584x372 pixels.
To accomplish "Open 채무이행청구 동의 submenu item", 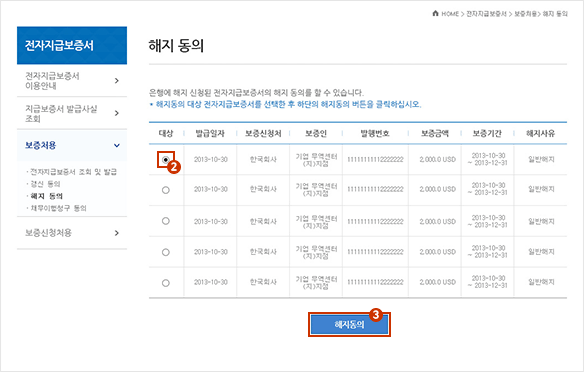I will click(x=58, y=208).
